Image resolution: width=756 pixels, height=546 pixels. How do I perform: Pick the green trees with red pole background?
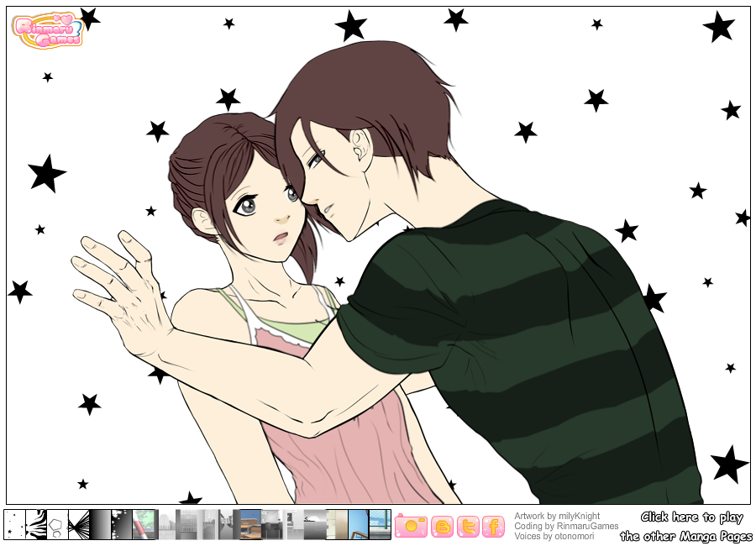click(143, 524)
